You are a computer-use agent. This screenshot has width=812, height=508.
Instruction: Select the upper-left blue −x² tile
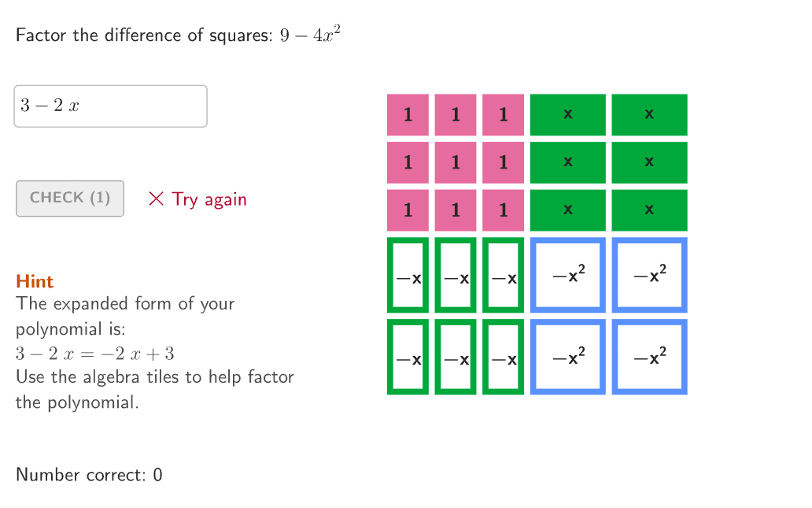[568, 275]
